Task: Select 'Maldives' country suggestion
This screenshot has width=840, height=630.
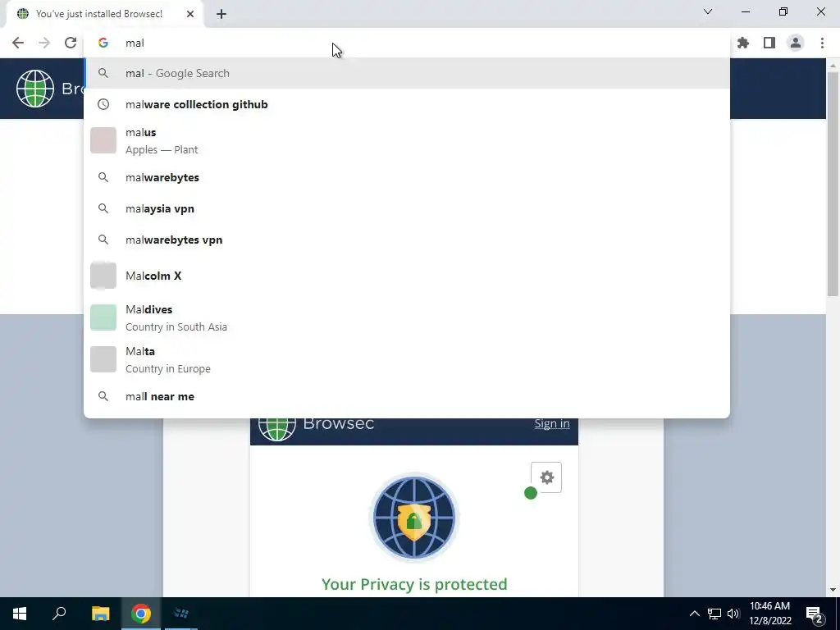Action: coord(407,317)
